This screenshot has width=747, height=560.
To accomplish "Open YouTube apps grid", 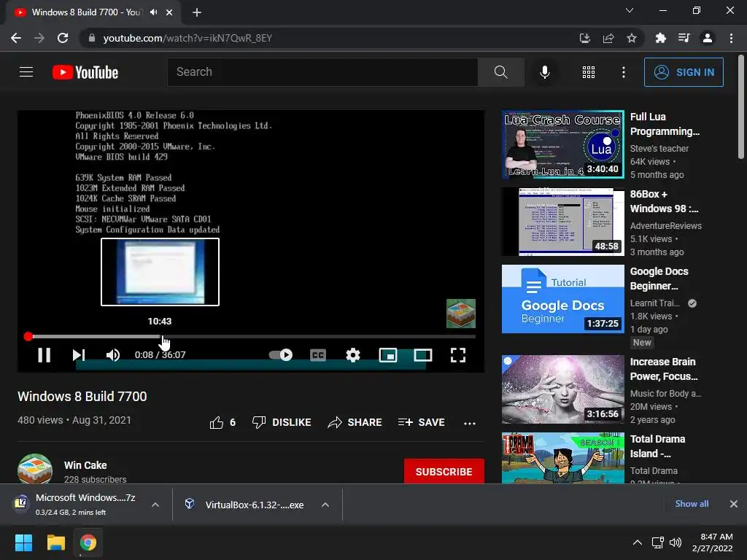I will 589,72.
